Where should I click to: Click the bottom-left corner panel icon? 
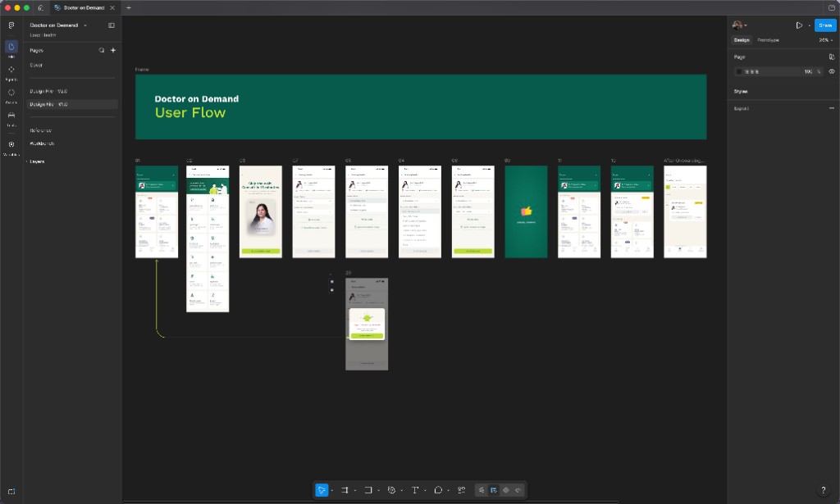pyautogui.click(x=11, y=492)
